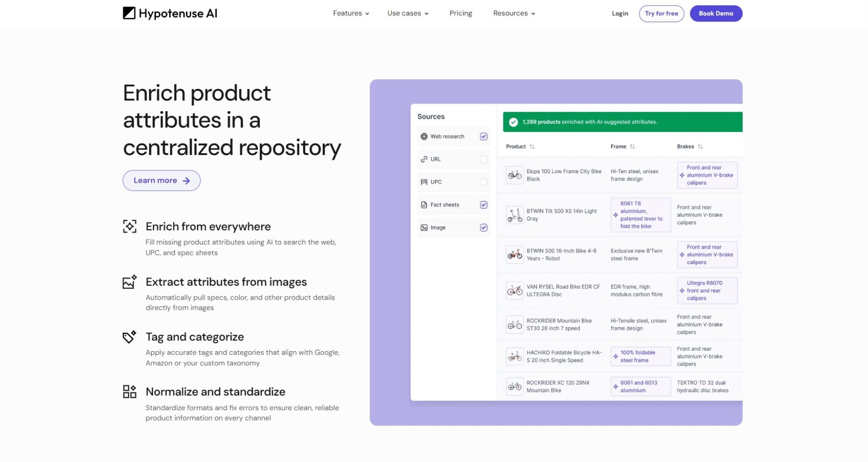The height and width of the screenshot is (462, 868).
Task: Open the Login link
Action: [620, 14]
